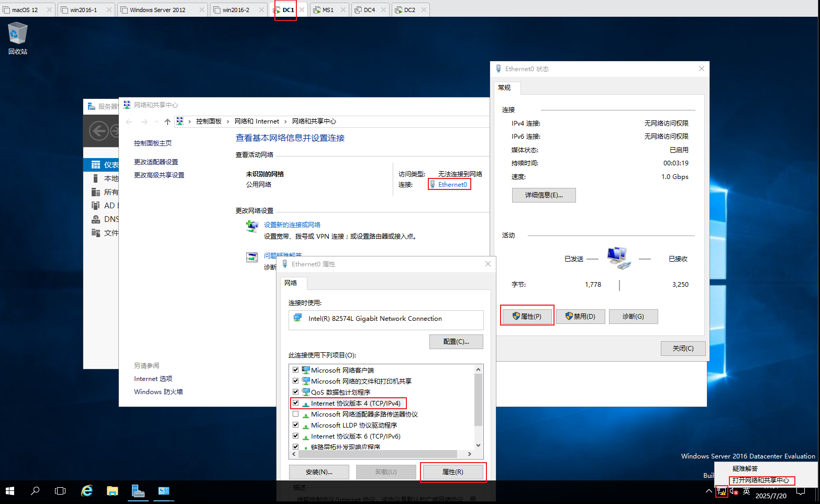Click 属性(R) button in Ethernet0 properties

pyautogui.click(x=453, y=472)
